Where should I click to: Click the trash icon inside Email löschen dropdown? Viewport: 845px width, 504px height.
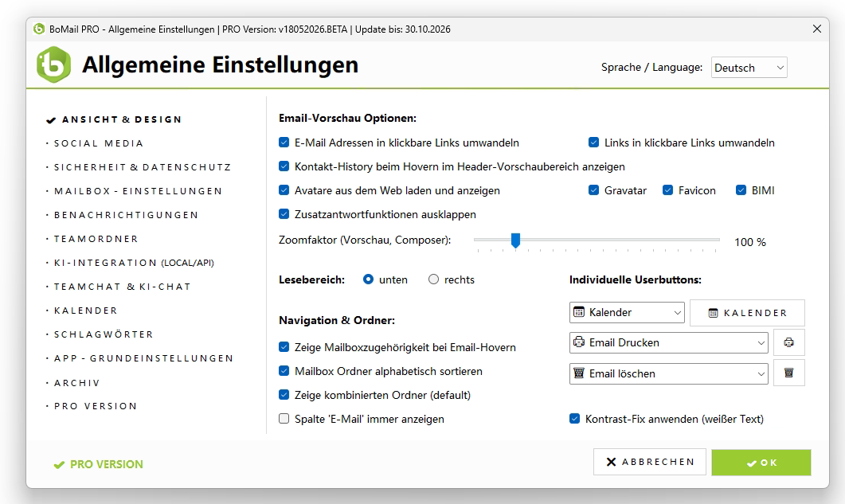(x=579, y=373)
